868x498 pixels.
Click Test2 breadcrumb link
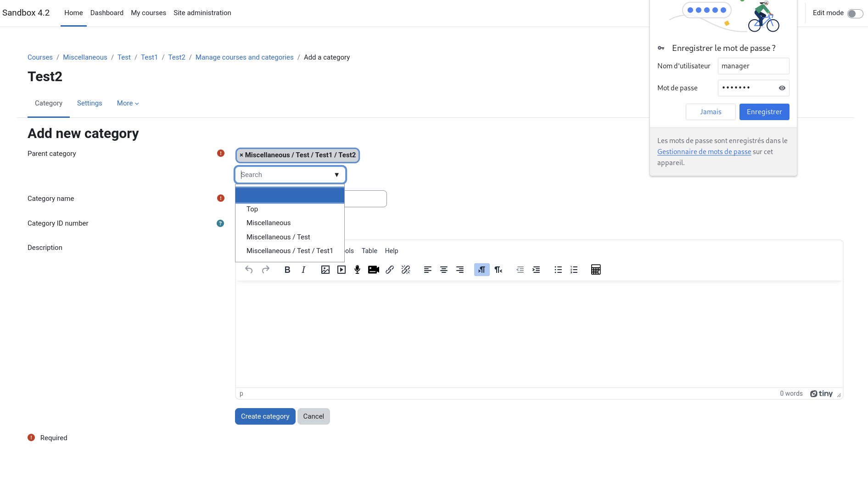(x=177, y=57)
